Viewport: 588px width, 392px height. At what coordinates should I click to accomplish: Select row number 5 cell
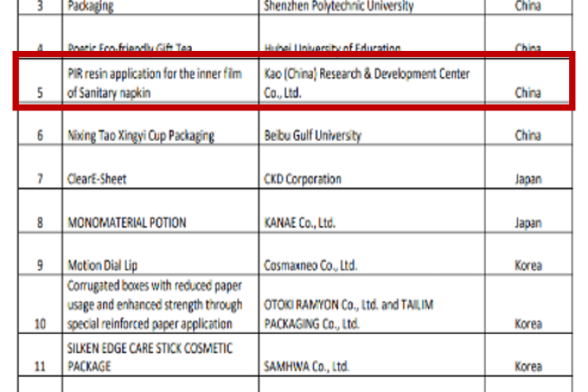coord(40,80)
